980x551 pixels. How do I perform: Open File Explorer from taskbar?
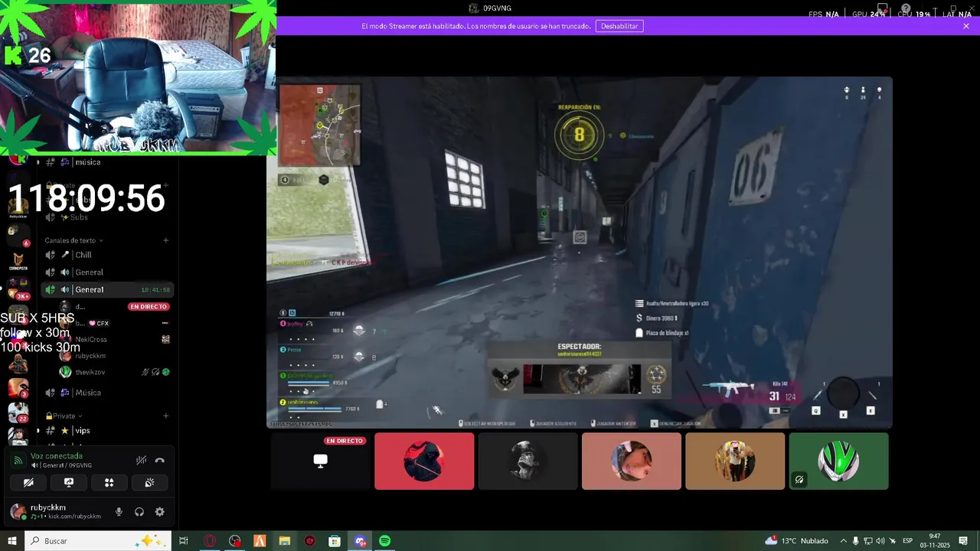coord(285,541)
